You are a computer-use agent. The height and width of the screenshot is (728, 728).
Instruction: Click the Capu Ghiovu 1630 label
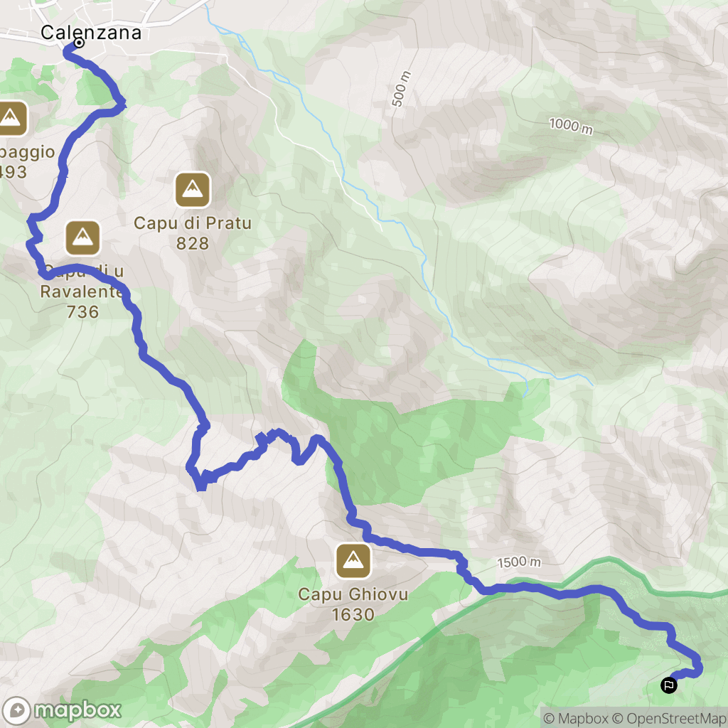point(353,604)
